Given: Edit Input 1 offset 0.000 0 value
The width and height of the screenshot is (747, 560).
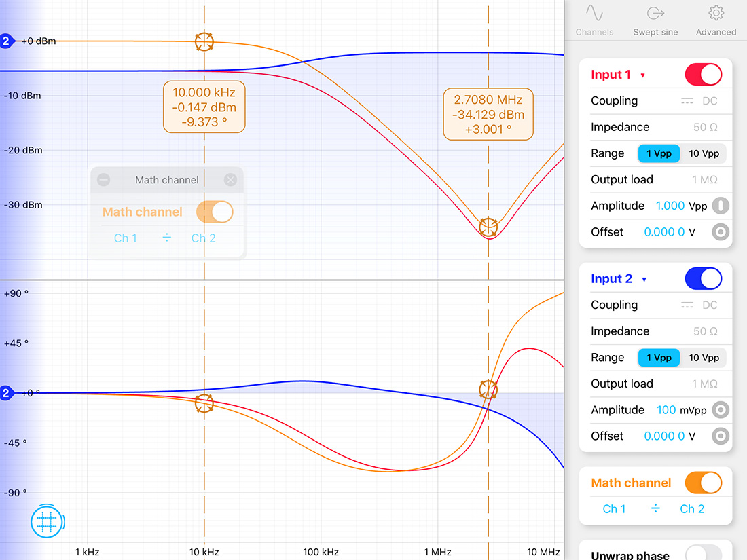Looking at the screenshot, I should (664, 232).
